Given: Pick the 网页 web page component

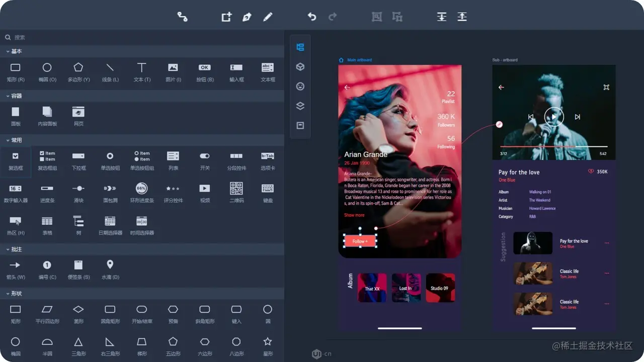Looking at the screenshot, I should coord(78,116).
